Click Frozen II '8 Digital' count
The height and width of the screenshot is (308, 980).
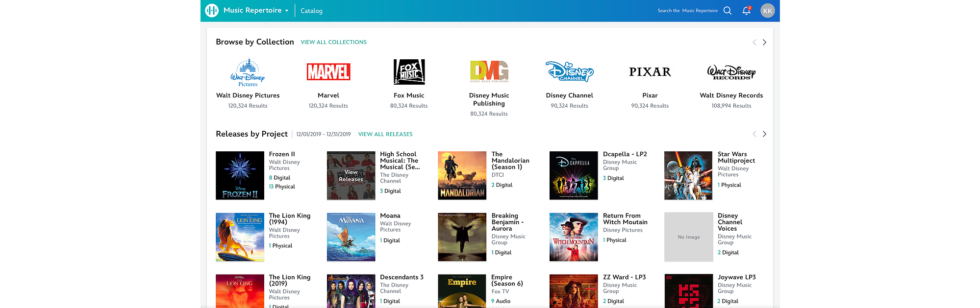click(x=279, y=178)
